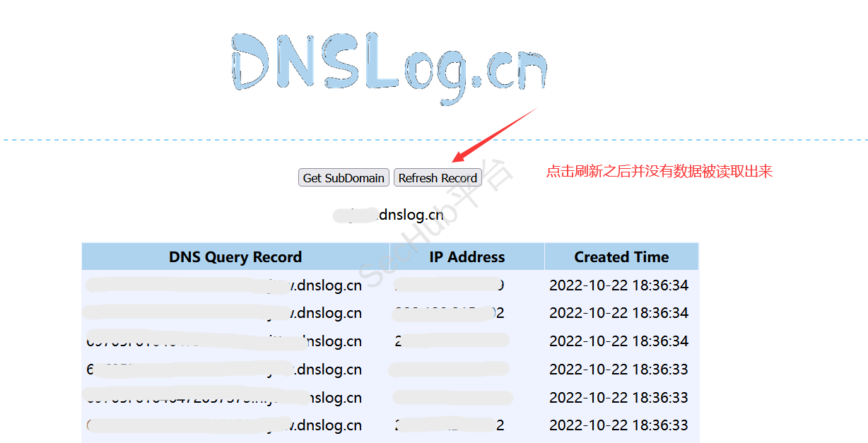Click the third row's created time 18:36:34
Image resolution: width=868 pixels, height=443 pixels.
(618, 341)
